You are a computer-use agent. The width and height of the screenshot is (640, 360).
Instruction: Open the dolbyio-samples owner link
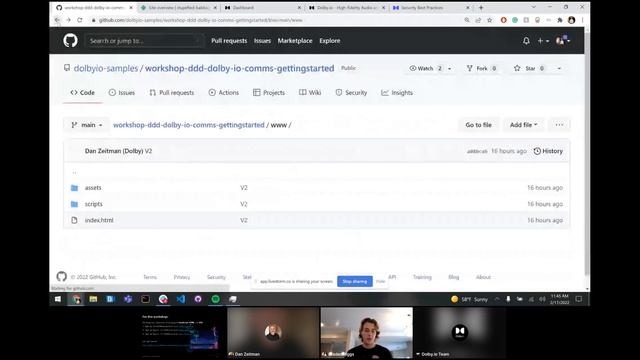point(106,68)
